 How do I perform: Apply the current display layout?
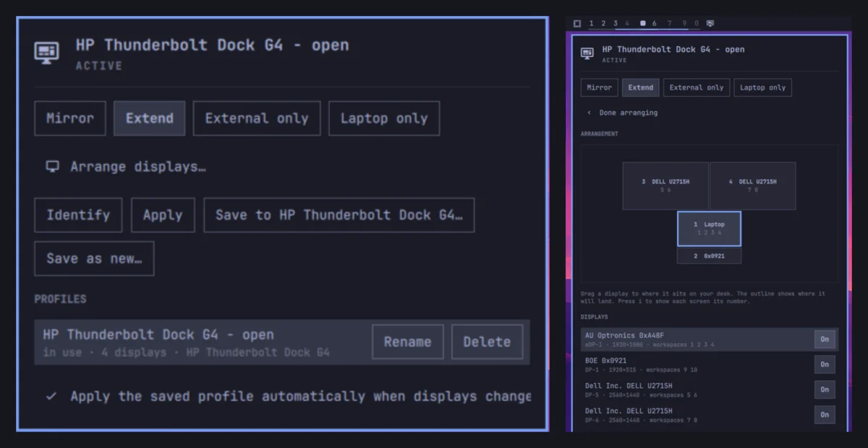point(163,215)
